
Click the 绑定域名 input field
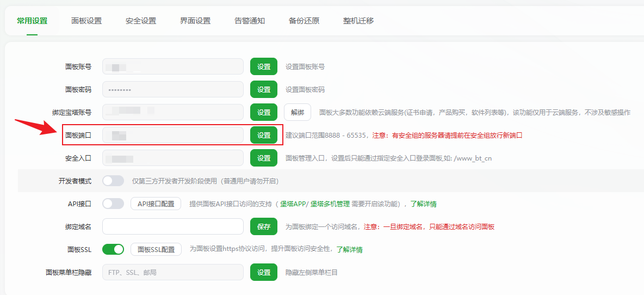(x=173, y=226)
